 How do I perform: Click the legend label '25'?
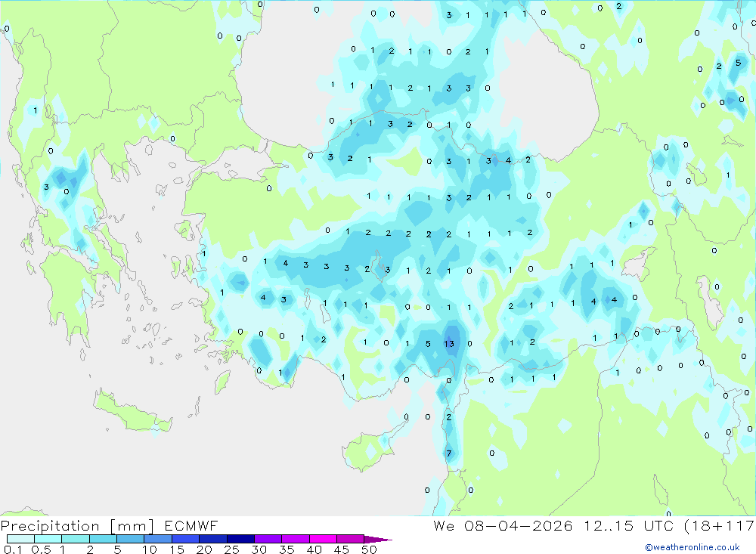pyautogui.click(x=231, y=549)
